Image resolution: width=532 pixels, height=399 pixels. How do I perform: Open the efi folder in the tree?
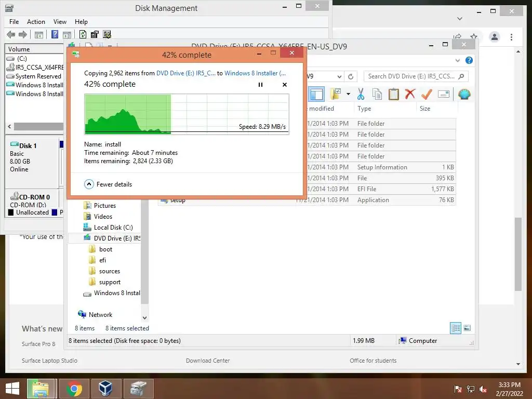pyautogui.click(x=102, y=260)
